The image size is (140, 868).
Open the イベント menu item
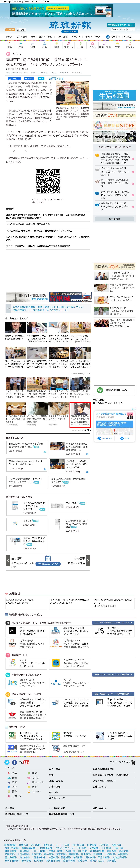point(76,37)
